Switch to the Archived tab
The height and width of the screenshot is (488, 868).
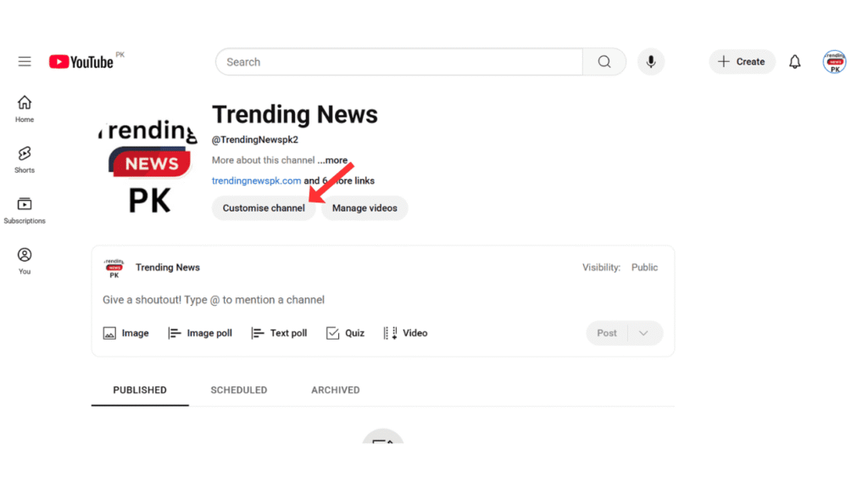pos(335,390)
